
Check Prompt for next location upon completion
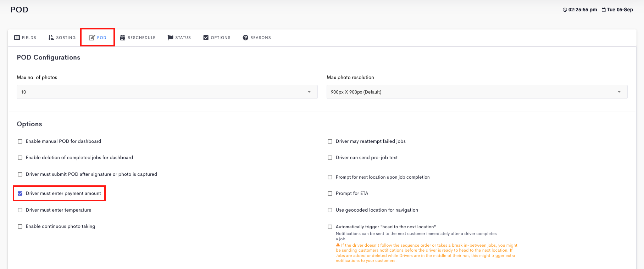click(x=330, y=177)
